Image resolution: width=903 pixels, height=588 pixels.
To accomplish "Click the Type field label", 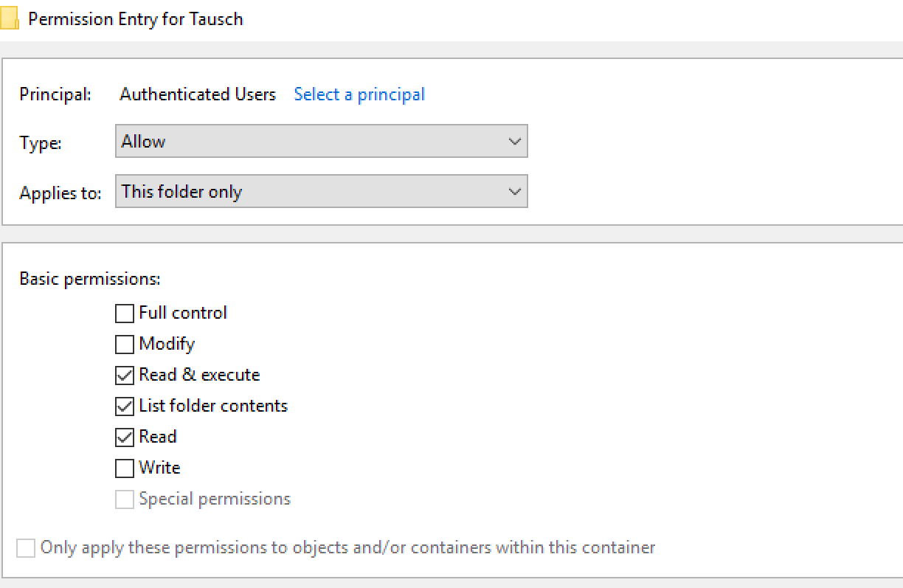I will tap(41, 144).
